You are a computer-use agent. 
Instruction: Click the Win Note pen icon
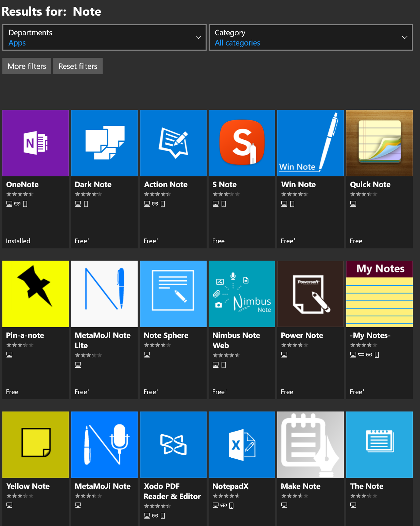click(x=310, y=143)
